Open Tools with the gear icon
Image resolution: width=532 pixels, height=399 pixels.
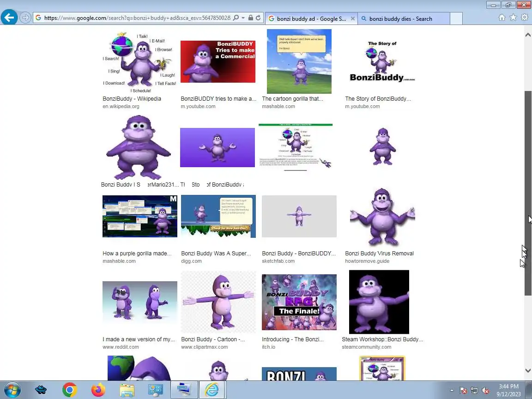(x=525, y=18)
